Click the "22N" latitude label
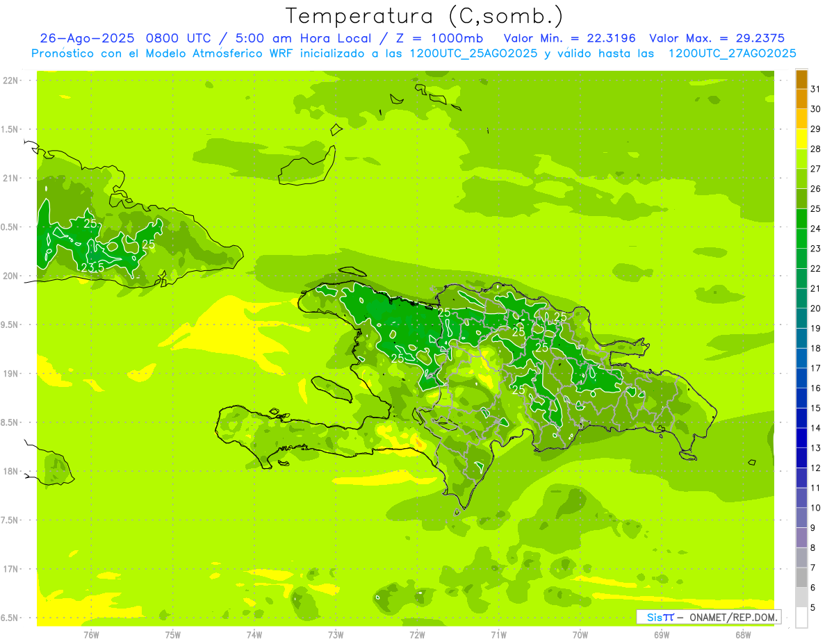This screenshot has width=834, height=644. pyautogui.click(x=10, y=81)
